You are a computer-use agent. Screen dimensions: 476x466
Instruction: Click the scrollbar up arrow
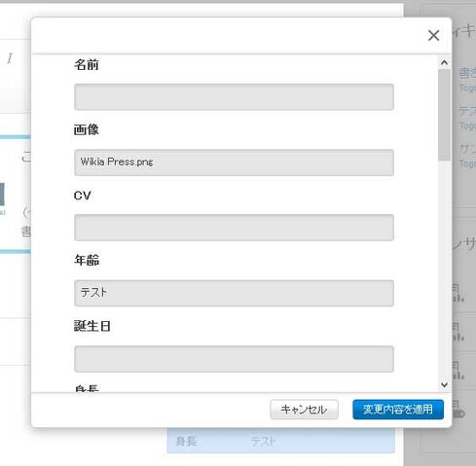(444, 62)
